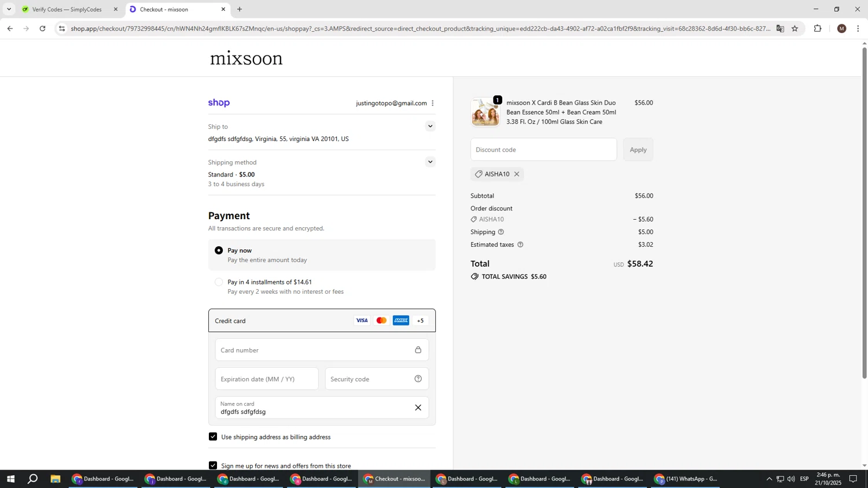Focus the Card number field
Image resolution: width=868 pixels, height=488 pixels.
point(322,350)
